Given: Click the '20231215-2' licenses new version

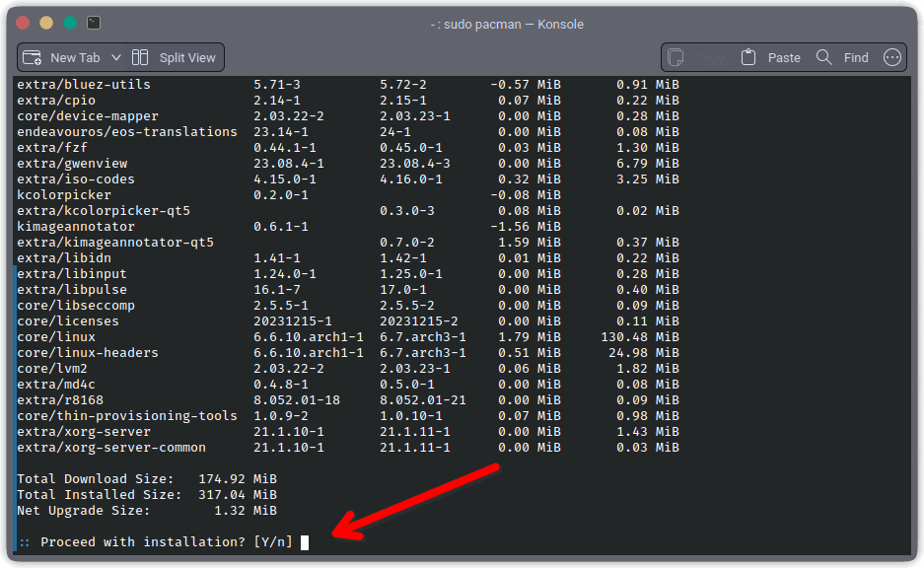Looking at the screenshot, I should coord(418,321).
